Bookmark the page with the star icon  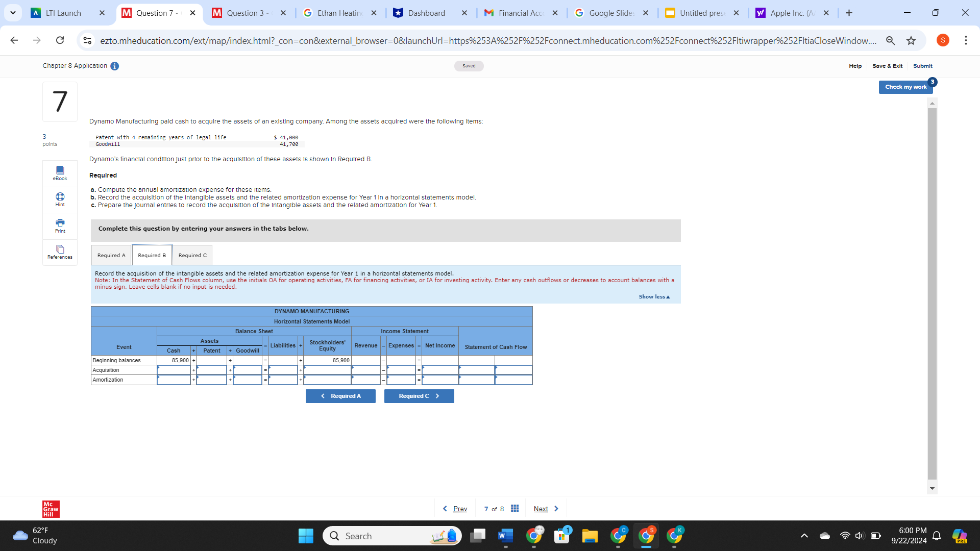[x=912, y=40]
